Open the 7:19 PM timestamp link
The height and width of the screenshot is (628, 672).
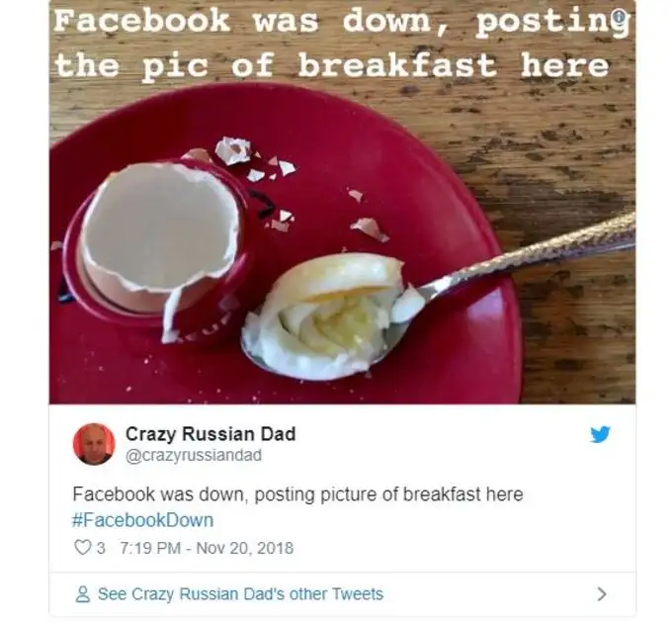coord(150,548)
